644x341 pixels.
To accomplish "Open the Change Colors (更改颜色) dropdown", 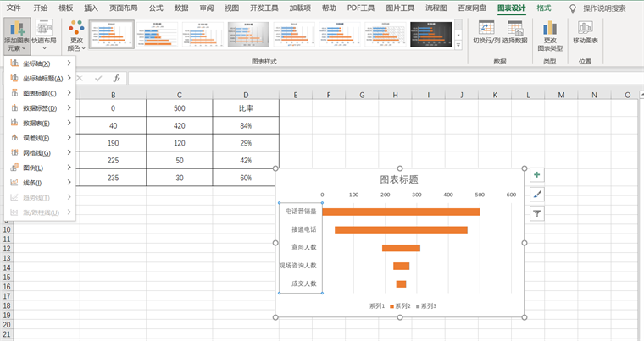I will tap(76, 35).
